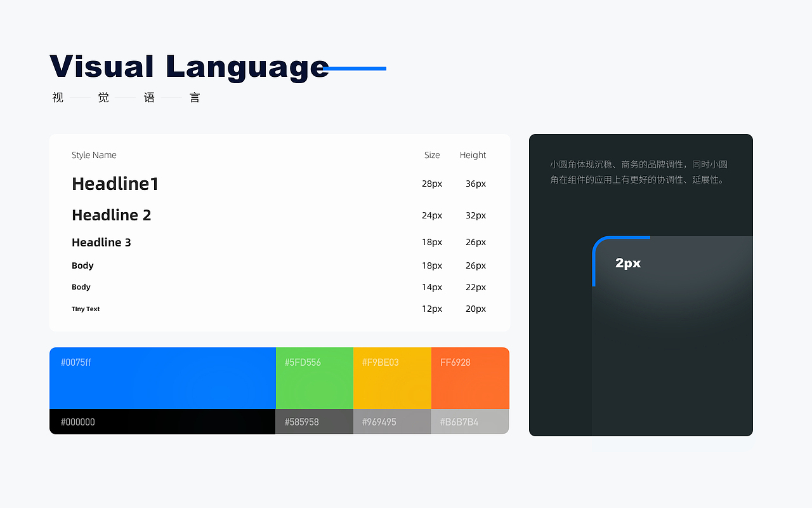
Task: Pick the #969495 gray swatch
Action: tap(392, 422)
